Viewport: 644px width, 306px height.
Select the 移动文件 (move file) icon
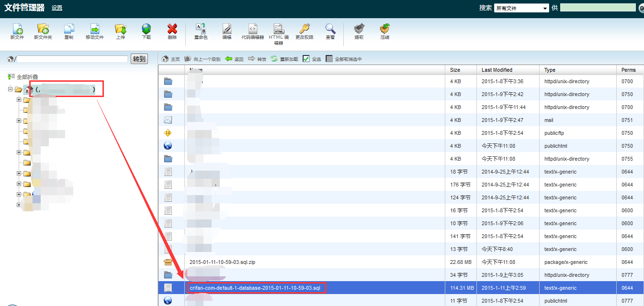pyautogui.click(x=95, y=29)
